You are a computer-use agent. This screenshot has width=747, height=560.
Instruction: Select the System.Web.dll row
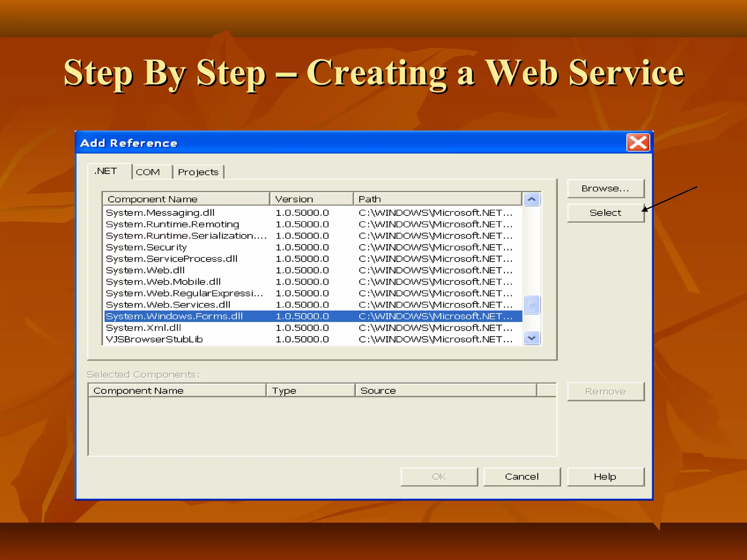tap(313, 270)
